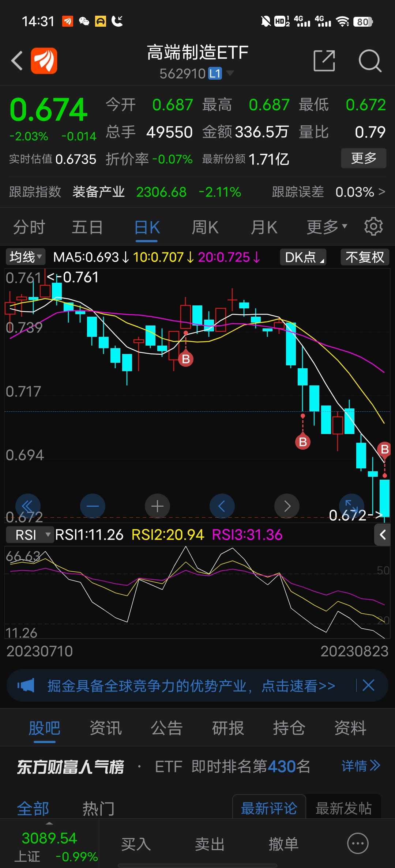Tap the RSI3:31.36 value
This screenshot has width=395, height=868.
247,535
